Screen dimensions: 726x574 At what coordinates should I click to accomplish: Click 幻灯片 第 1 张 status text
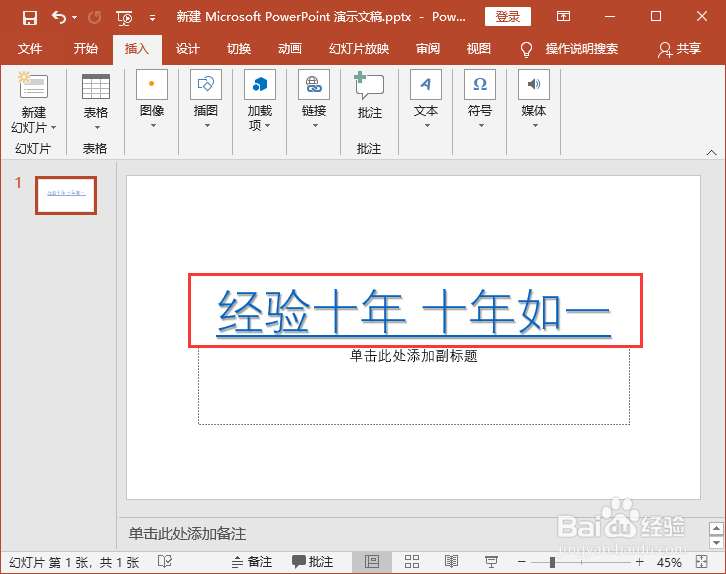pos(75,562)
